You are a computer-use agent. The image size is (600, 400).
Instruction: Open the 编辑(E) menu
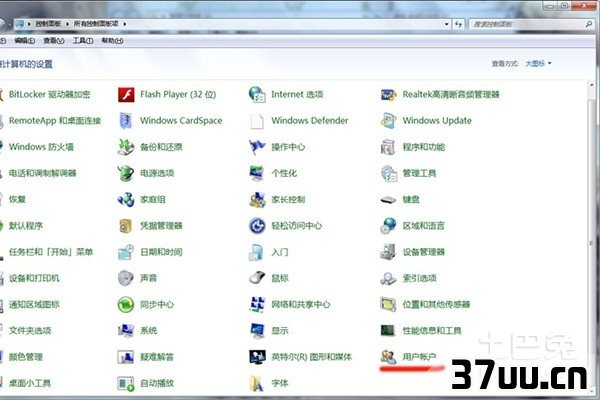24,41
